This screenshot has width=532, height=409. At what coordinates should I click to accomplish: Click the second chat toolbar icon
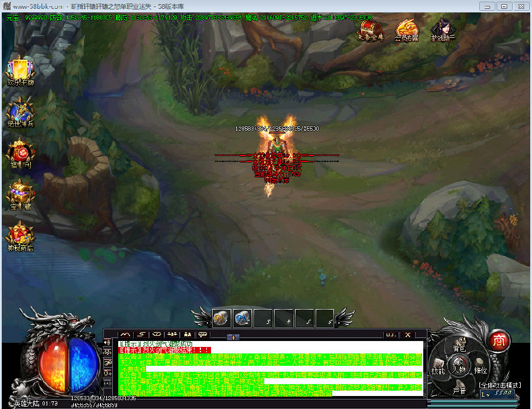pyautogui.click(x=141, y=335)
